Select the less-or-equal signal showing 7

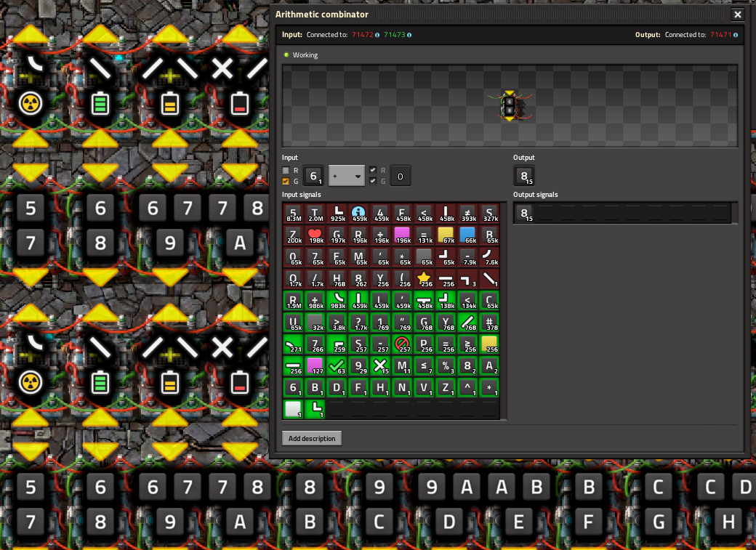[424, 366]
